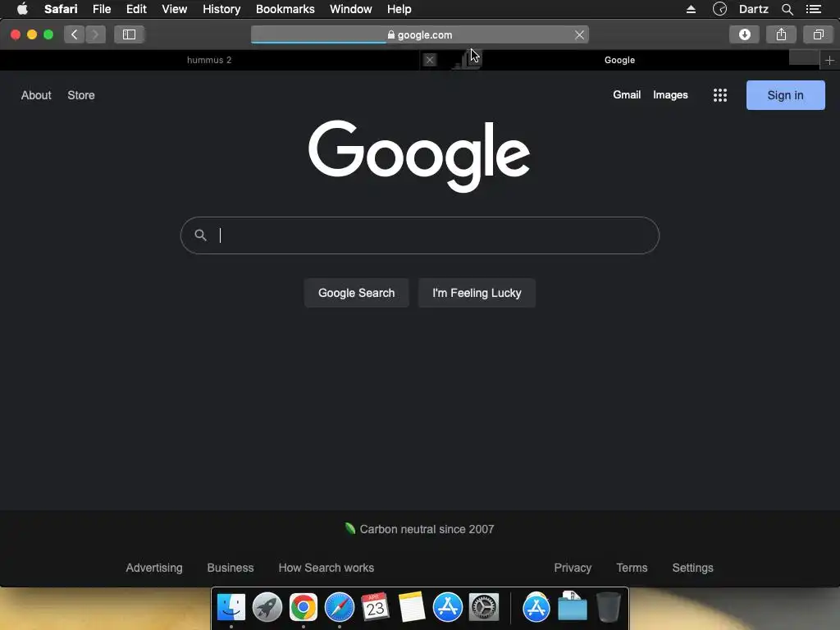Open the Store link

click(81, 95)
